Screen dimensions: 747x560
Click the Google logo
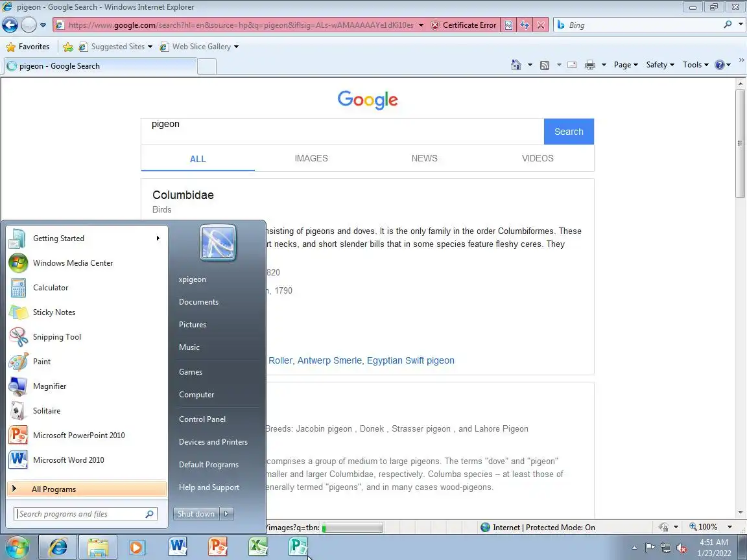tap(367, 100)
